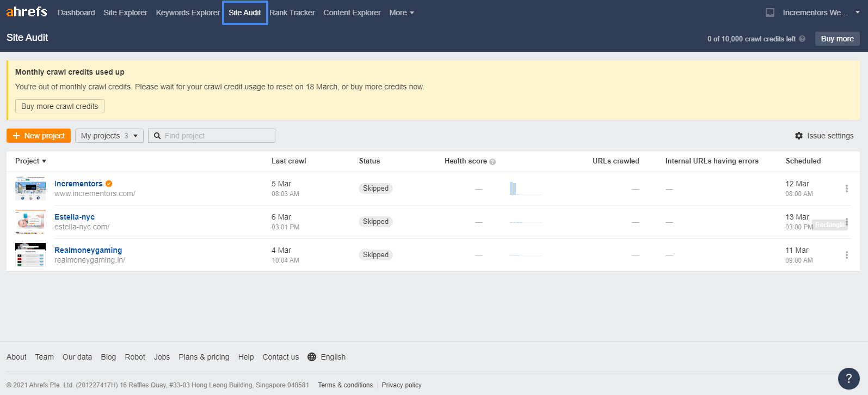The image size is (868, 395).
Task: Open the Estella-nyc project link
Action: pos(75,217)
